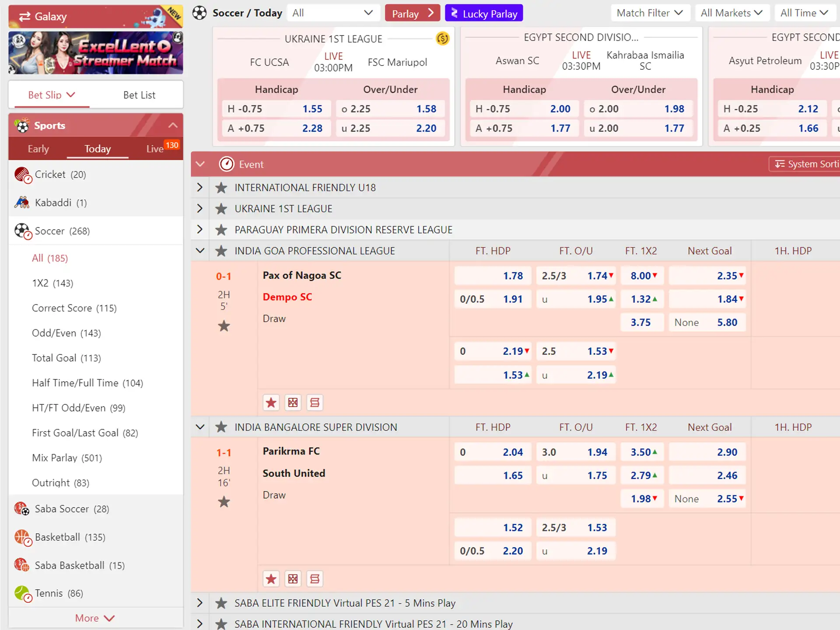The height and width of the screenshot is (630, 840).
Task: Select Aswan SC over 2.00 odds 1.98
Action: pos(638,109)
